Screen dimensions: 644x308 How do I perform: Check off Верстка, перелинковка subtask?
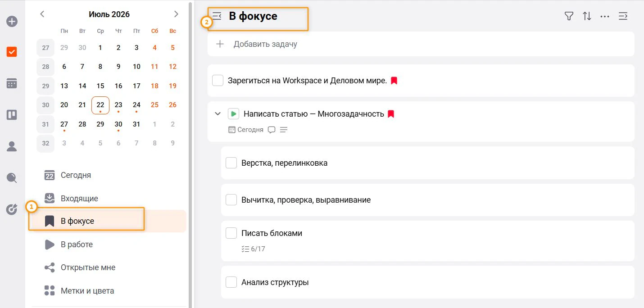pos(231,163)
